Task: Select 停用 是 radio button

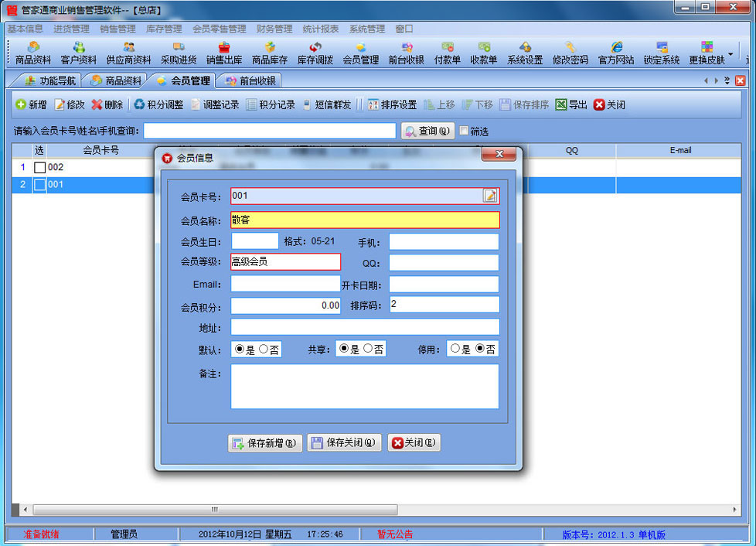Action: point(455,348)
